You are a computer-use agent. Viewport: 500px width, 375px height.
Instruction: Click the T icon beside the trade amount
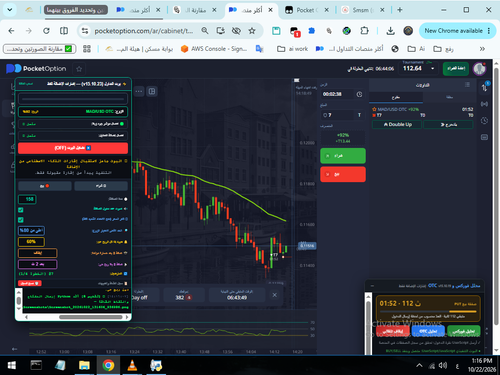(x=359, y=115)
